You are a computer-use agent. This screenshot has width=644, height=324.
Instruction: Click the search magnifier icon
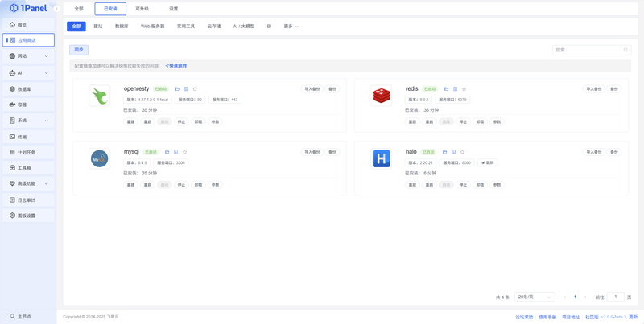tap(625, 50)
